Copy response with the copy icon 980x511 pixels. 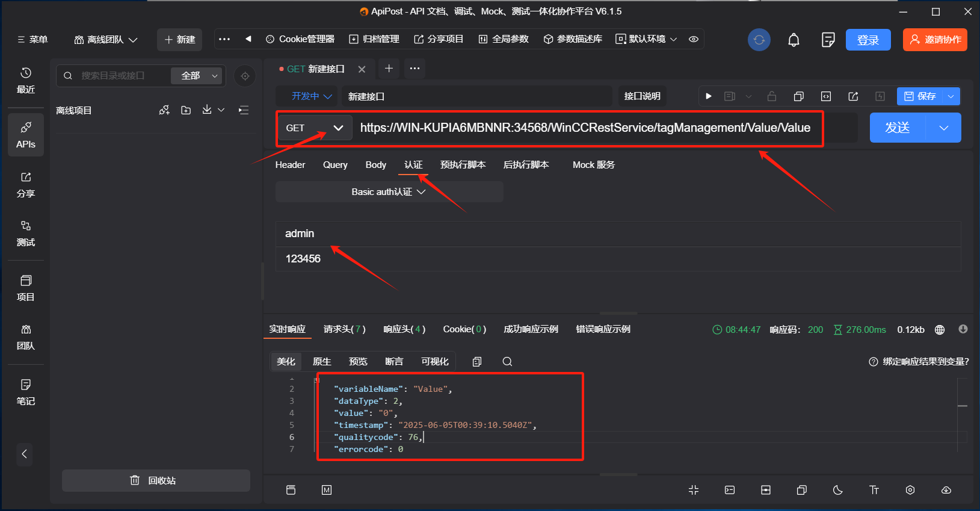click(477, 362)
